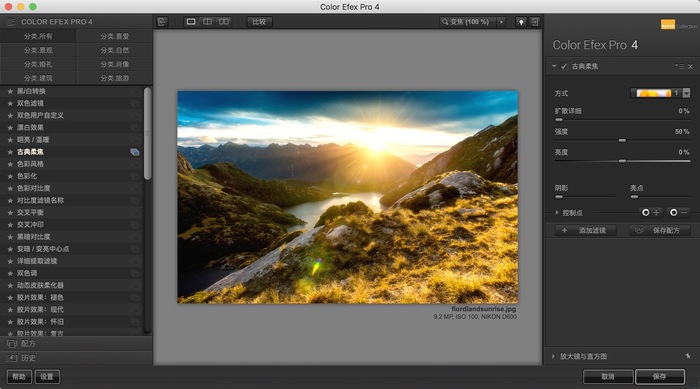
Task: Click the 扩散详细 diffuse detail slider handle
Action: tap(559, 120)
